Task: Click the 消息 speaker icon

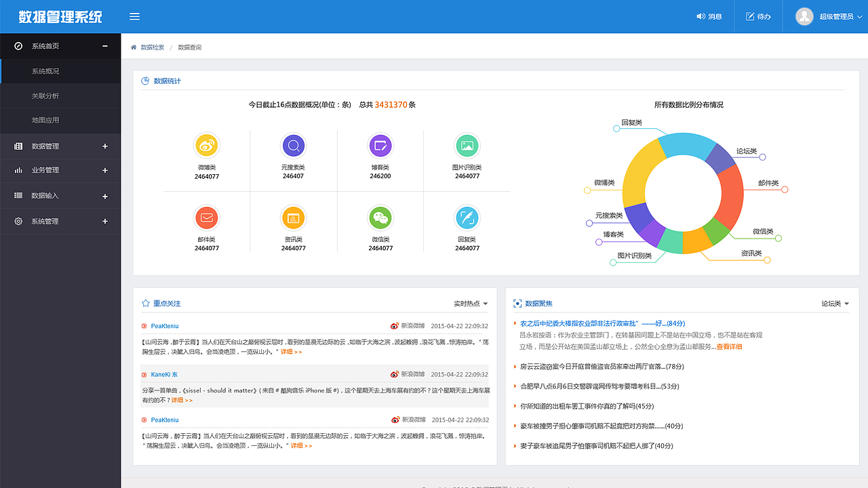Action: pyautogui.click(x=701, y=16)
